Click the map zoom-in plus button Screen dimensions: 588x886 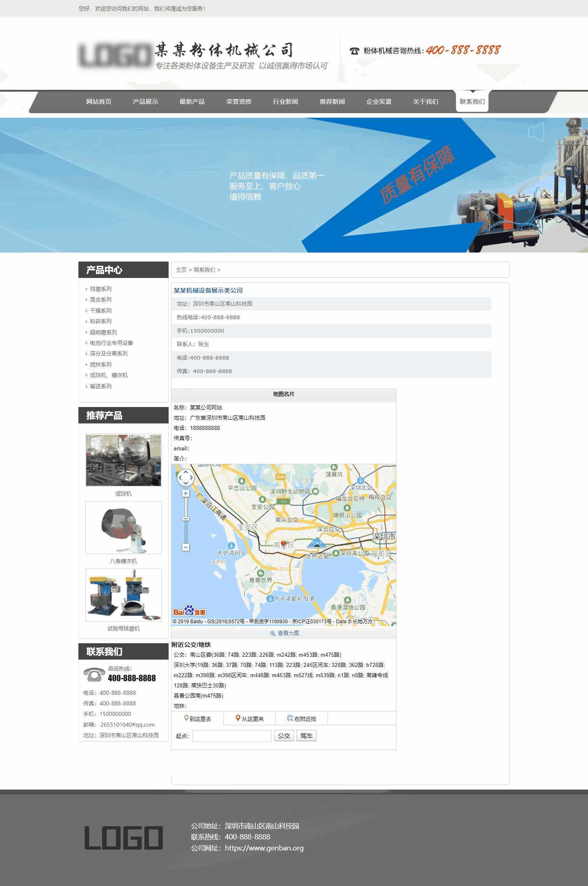click(x=186, y=493)
